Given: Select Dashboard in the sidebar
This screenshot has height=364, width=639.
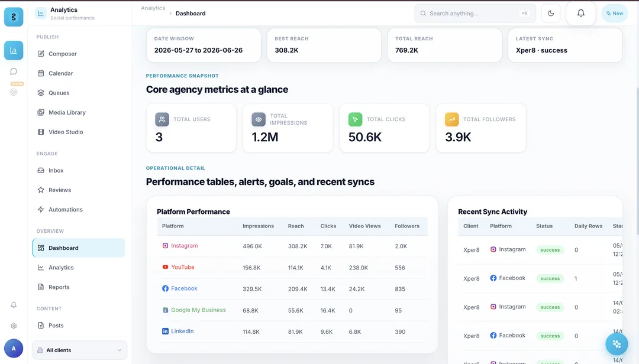Looking at the screenshot, I should tap(79, 248).
